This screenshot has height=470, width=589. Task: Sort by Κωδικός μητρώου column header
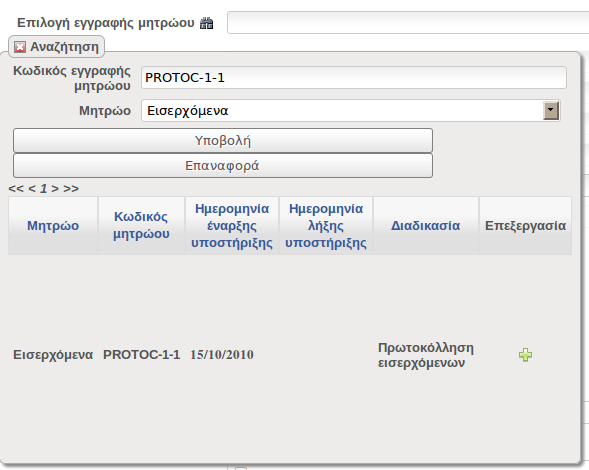(141, 225)
